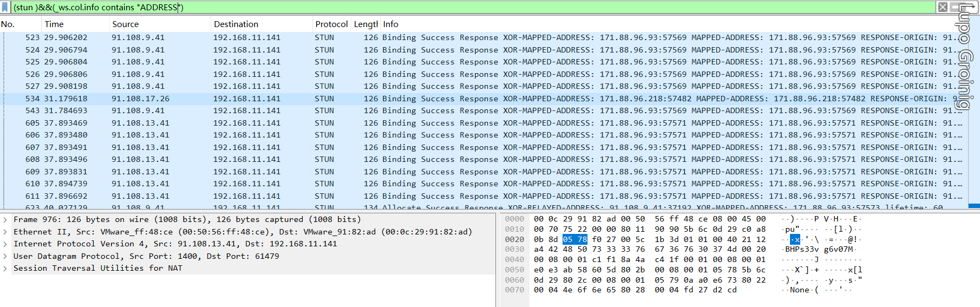Select packet 605 at time 37.893469

tap(485, 123)
